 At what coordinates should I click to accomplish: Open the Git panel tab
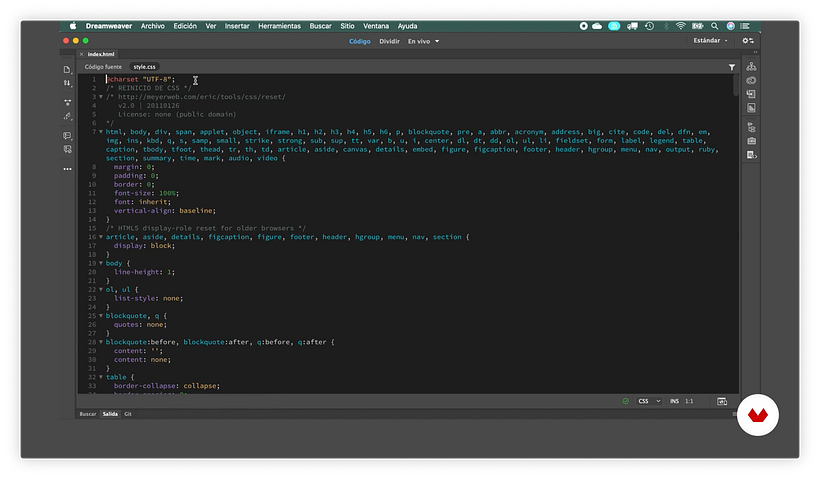[x=128, y=414]
